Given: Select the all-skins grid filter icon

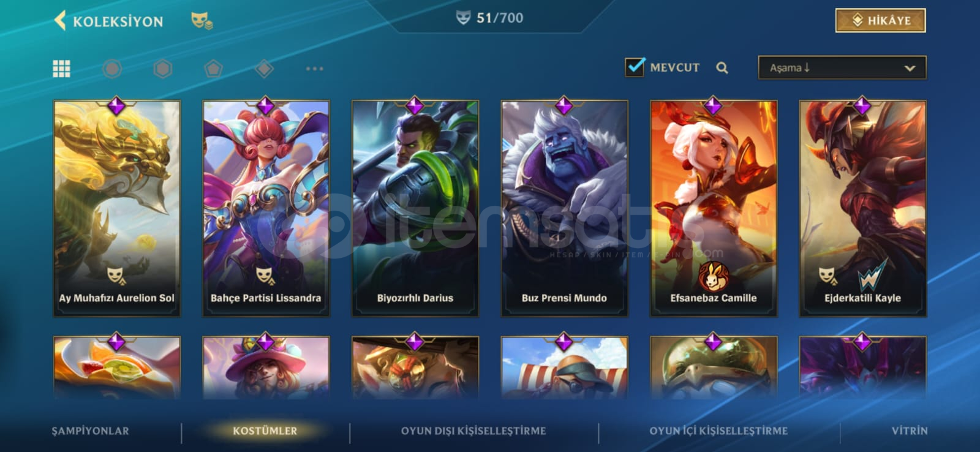Looking at the screenshot, I should click(x=61, y=69).
